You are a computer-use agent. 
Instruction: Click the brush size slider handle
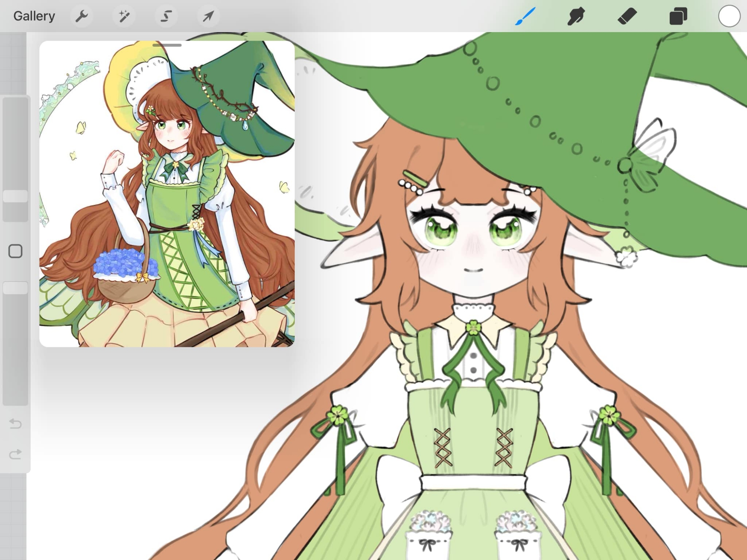[x=15, y=196]
